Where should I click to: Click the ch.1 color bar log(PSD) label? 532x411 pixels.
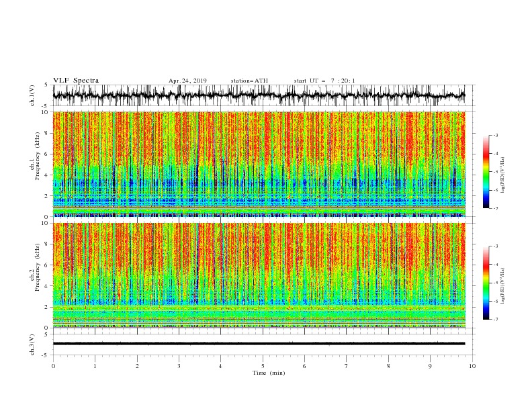pyautogui.click(x=502, y=175)
